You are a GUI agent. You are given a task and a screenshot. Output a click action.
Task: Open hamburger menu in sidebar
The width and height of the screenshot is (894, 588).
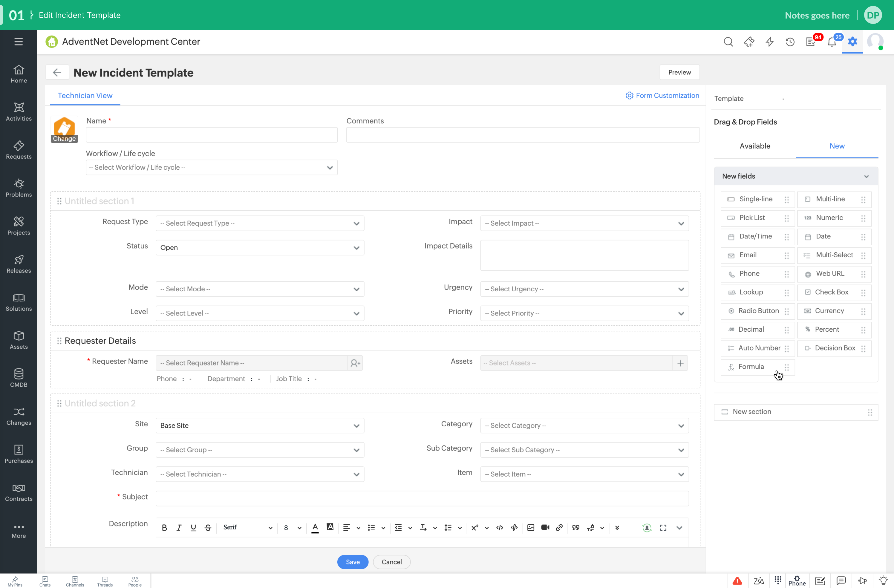click(19, 42)
